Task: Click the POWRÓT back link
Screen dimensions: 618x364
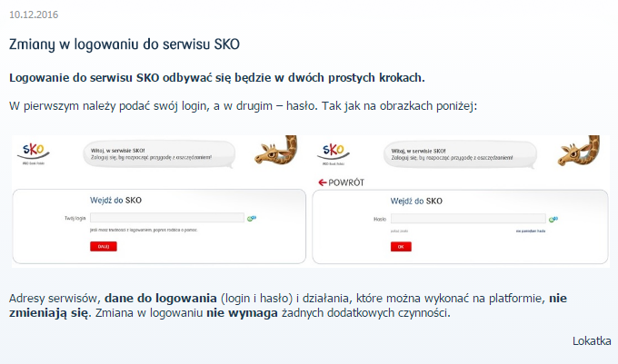Action: click(342, 182)
